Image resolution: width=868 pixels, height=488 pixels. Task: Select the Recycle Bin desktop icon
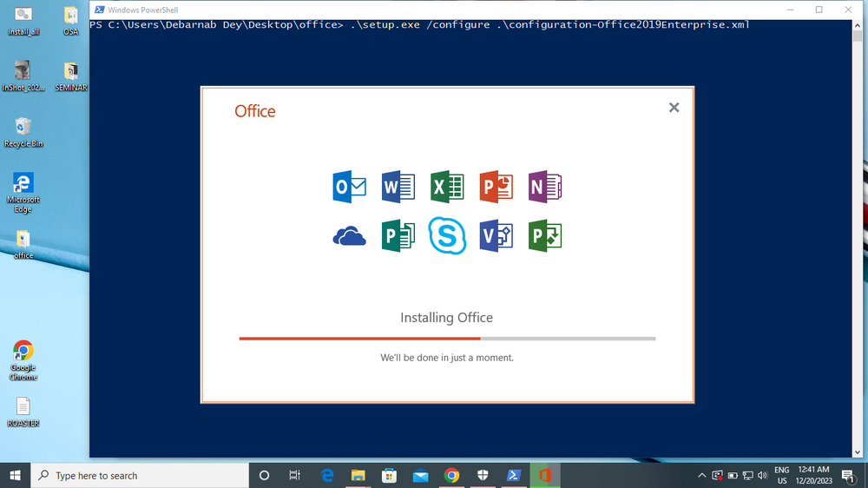pyautogui.click(x=23, y=131)
